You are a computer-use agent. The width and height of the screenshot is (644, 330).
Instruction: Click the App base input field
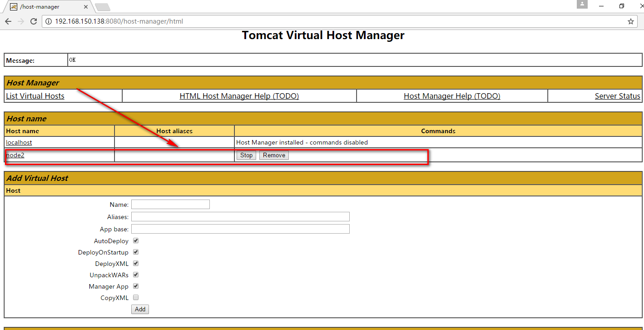[240, 229]
